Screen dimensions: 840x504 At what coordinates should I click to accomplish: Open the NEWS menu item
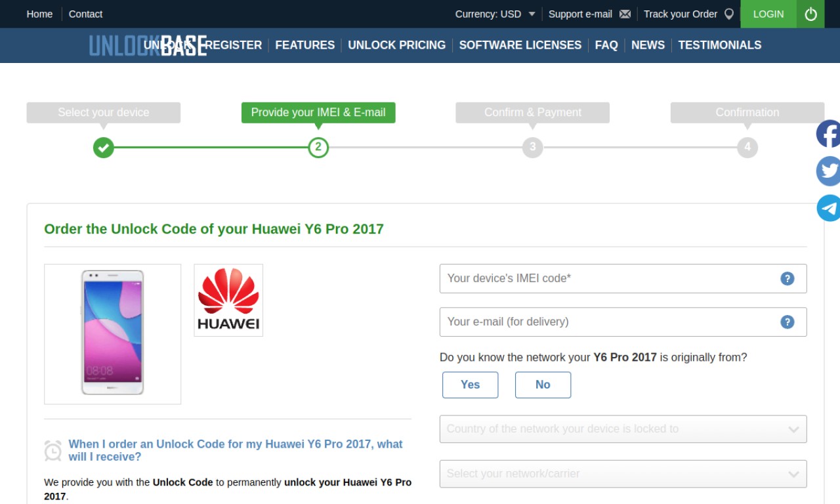(648, 45)
